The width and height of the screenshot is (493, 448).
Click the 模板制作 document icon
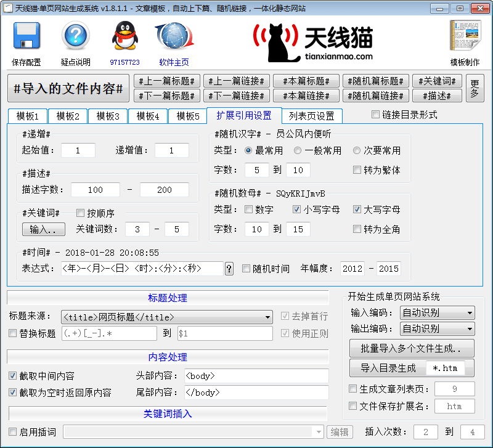coord(465,35)
